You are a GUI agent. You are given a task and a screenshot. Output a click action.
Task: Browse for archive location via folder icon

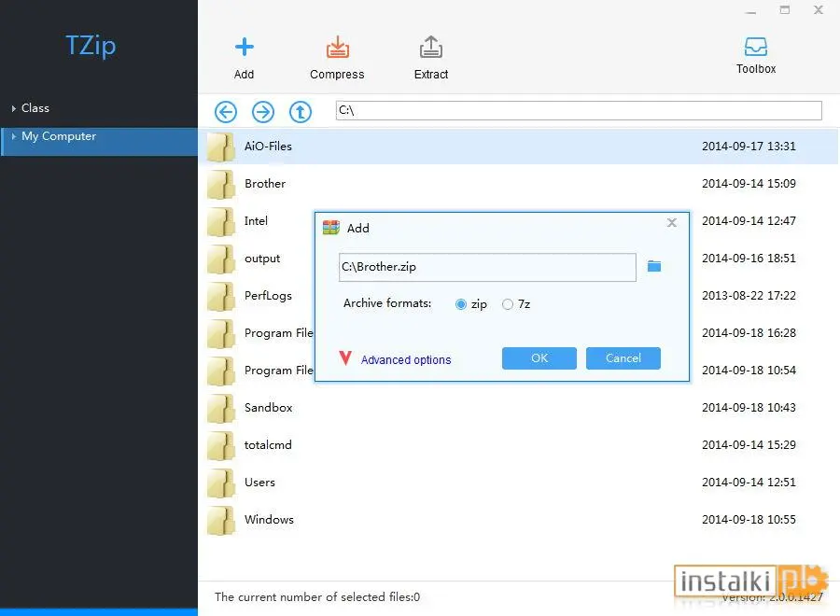pos(654,266)
